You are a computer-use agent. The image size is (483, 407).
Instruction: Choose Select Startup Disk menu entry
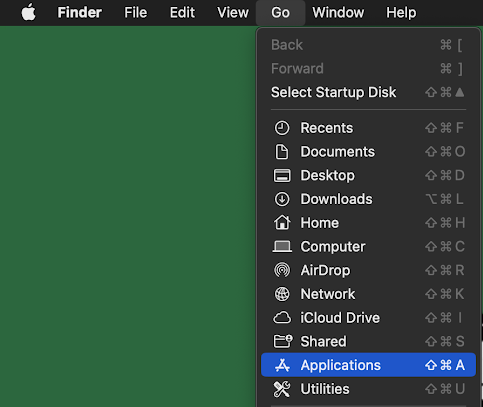pos(368,92)
